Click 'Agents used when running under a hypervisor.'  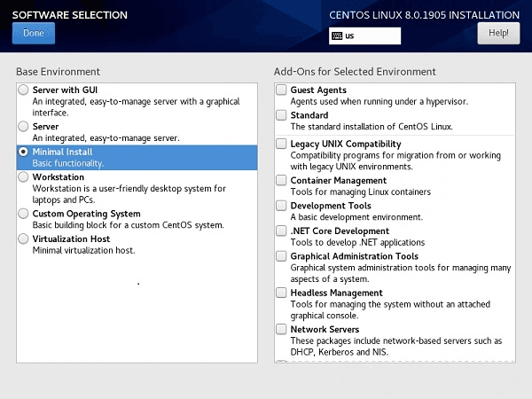point(379,101)
